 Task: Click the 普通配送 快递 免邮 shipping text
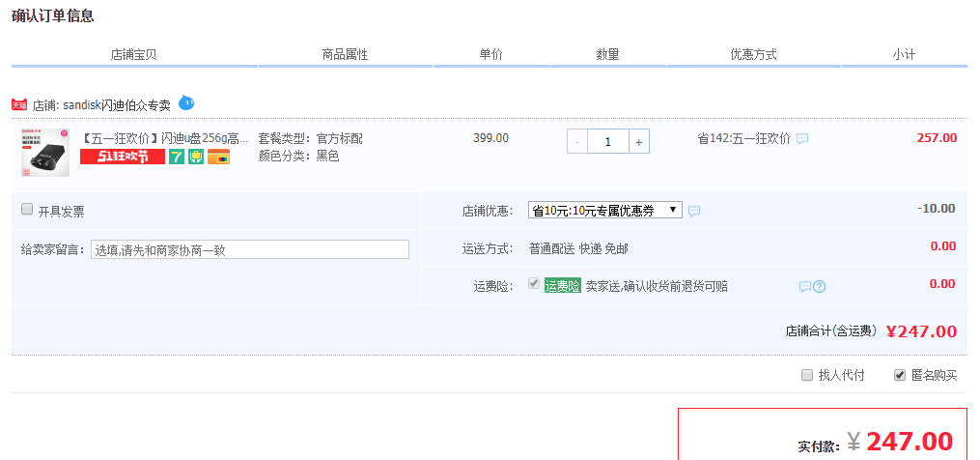[x=578, y=248]
